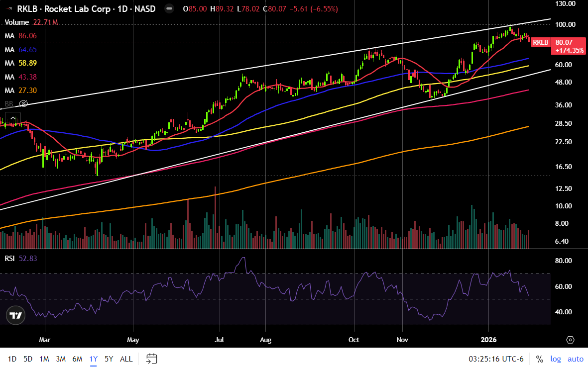The image size is (588, 368).
Task: Select the MA 58.89 indicator legend
Action: point(20,63)
